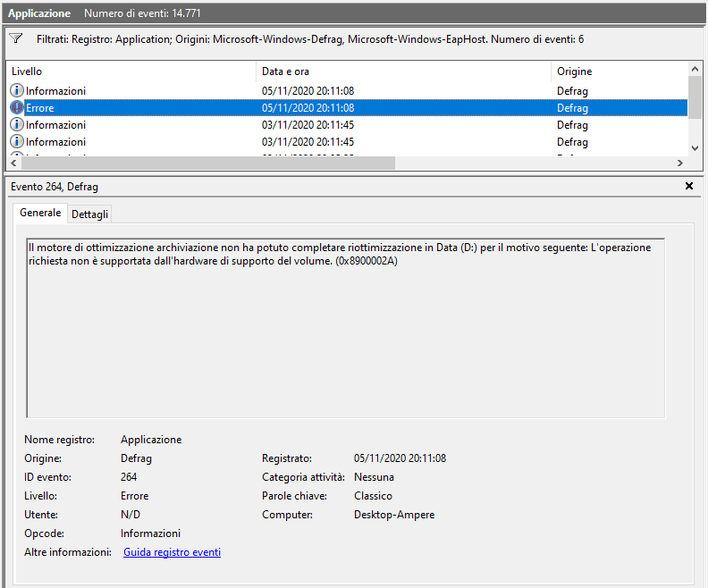Screen dimensions: 708x588
Task: Sort events by the Data e ora column
Action: [x=402, y=71]
